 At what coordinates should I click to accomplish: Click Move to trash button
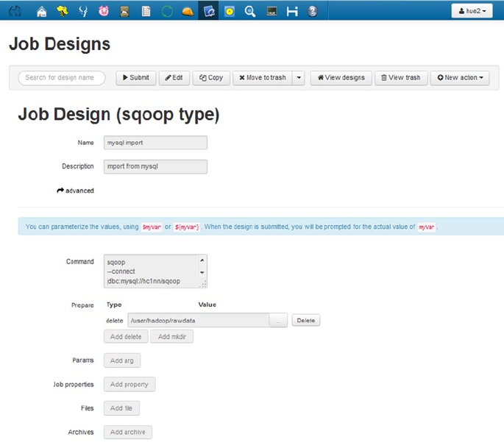point(263,78)
